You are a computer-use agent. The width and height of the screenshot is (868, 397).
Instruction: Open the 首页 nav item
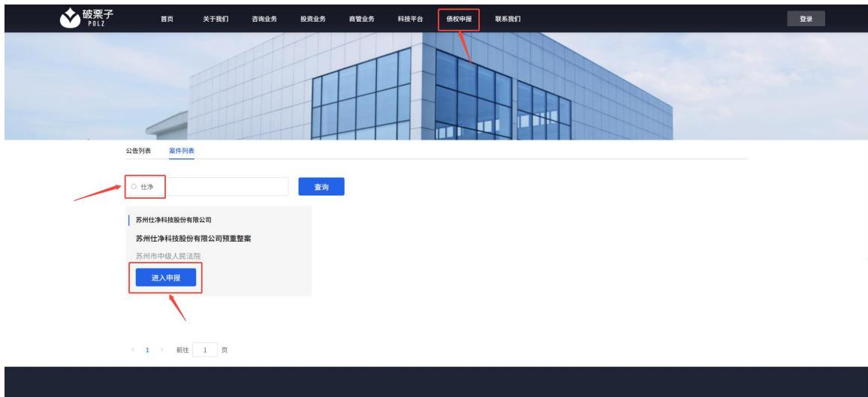[167, 19]
